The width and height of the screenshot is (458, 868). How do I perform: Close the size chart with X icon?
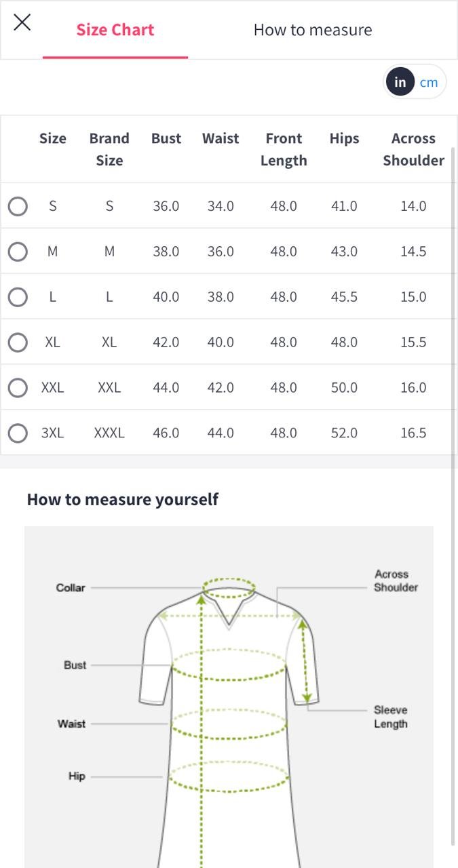pos(22,22)
